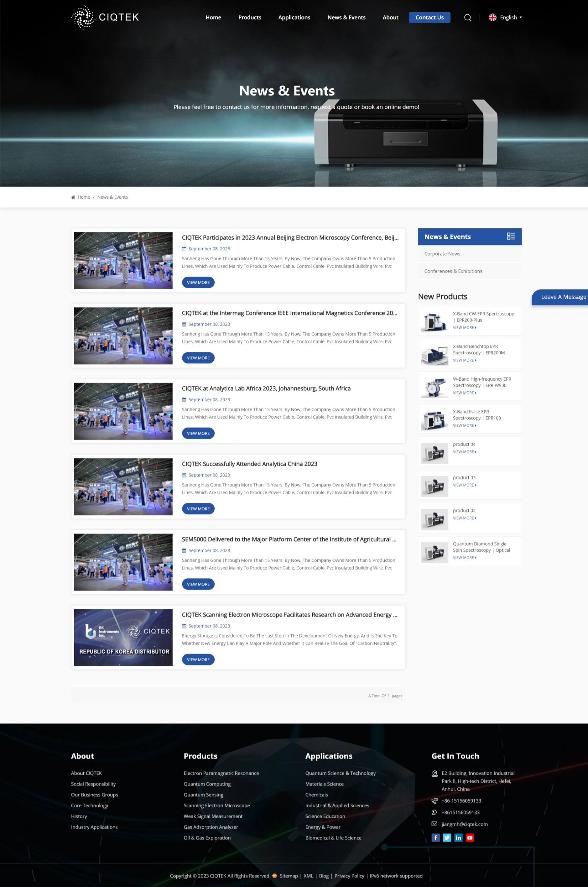
Task: Click the list icon in News & Events sidebar header
Action: 510,237
